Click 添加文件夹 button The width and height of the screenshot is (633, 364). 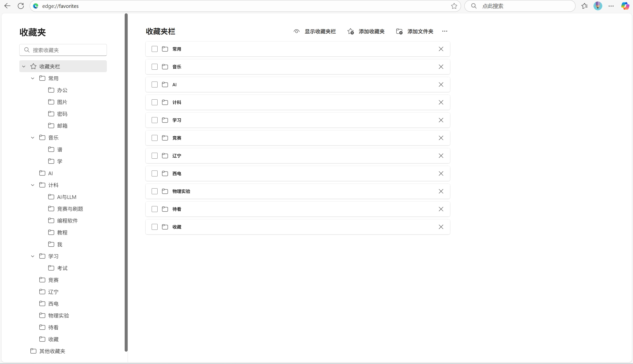coord(415,31)
